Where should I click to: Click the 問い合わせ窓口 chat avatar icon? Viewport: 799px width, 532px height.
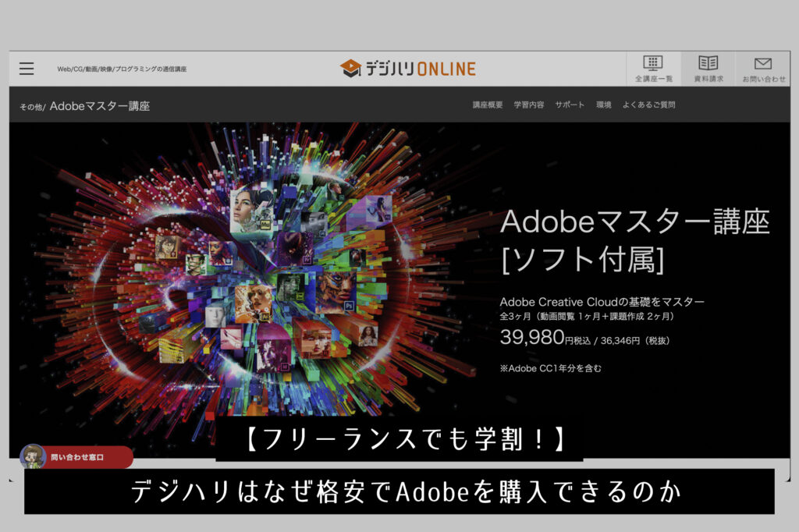pyautogui.click(x=33, y=456)
